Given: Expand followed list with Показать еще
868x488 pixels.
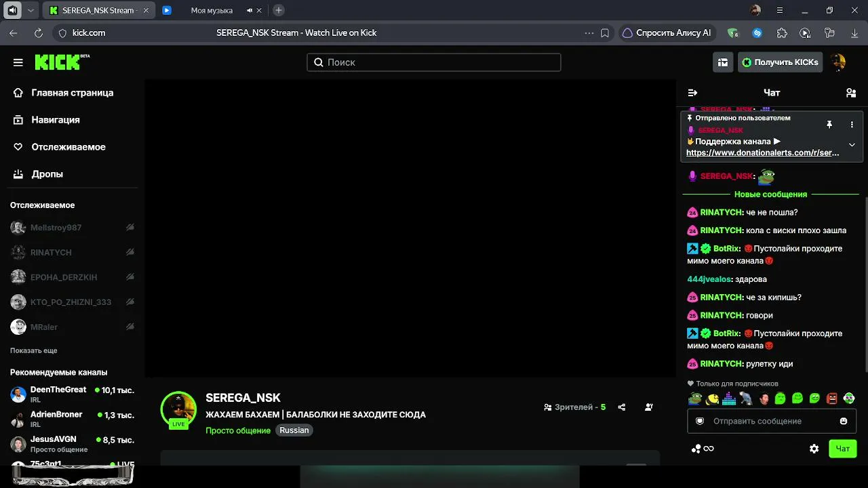Looking at the screenshot, I should [x=33, y=350].
